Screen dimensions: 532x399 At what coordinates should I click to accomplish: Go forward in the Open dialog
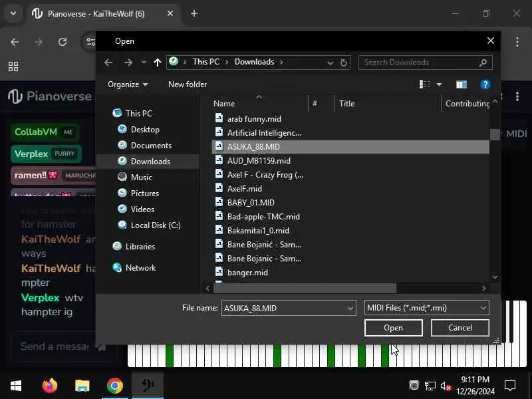click(128, 63)
